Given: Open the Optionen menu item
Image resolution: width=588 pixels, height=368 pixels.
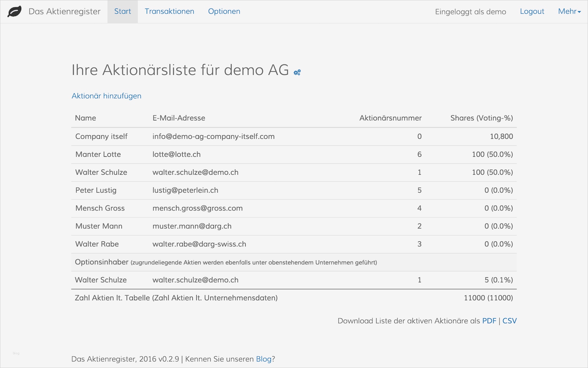Looking at the screenshot, I should (x=224, y=11).
